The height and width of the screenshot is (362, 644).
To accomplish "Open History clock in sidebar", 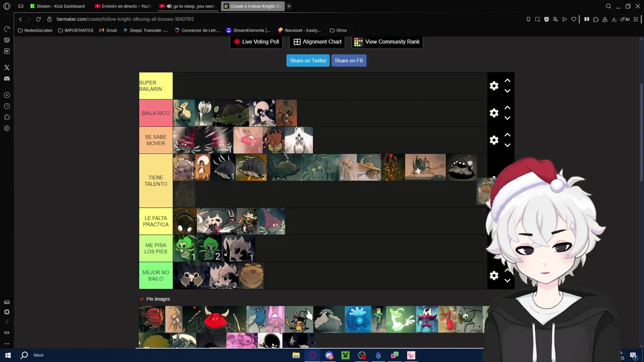I will [7, 106].
